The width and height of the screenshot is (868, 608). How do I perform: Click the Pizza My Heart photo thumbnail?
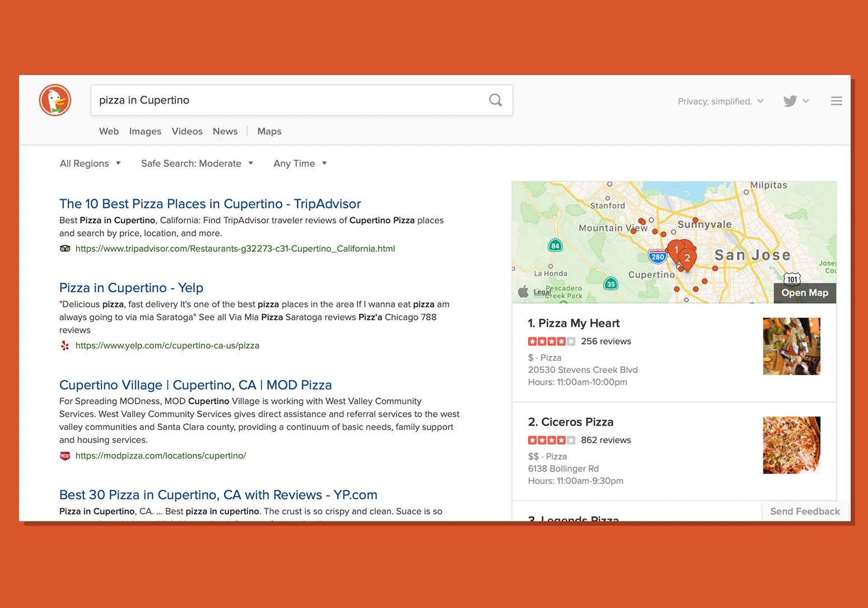pos(791,347)
